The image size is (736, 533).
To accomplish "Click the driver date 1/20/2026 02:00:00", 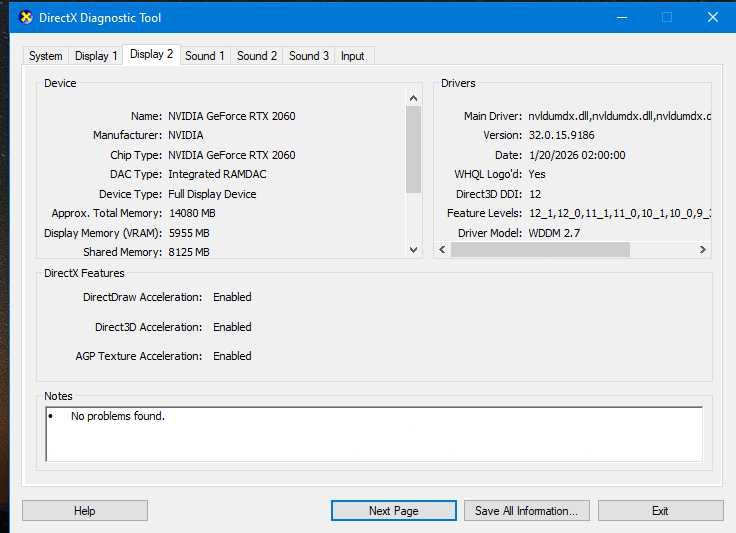I will pos(577,155).
